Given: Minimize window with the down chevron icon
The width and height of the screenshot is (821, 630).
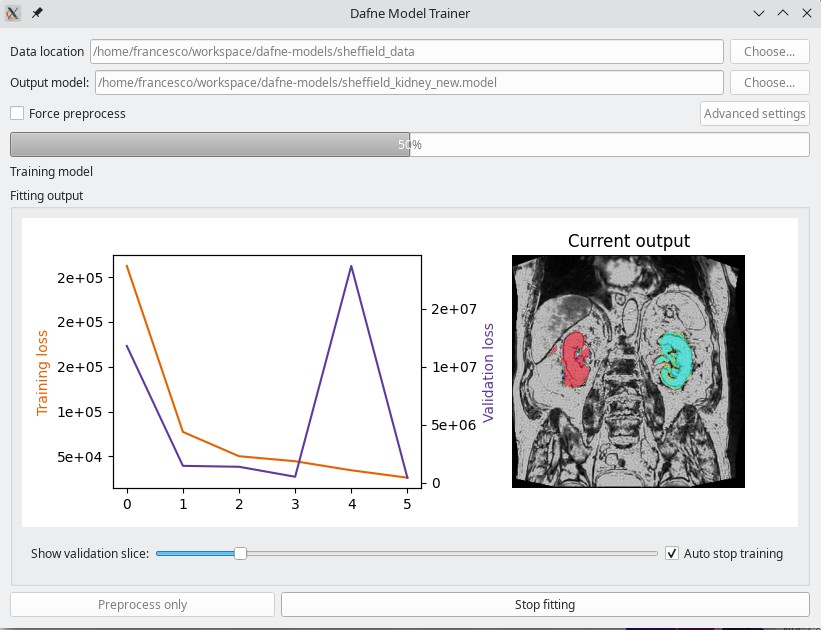Looking at the screenshot, I should tap(759, 13).
